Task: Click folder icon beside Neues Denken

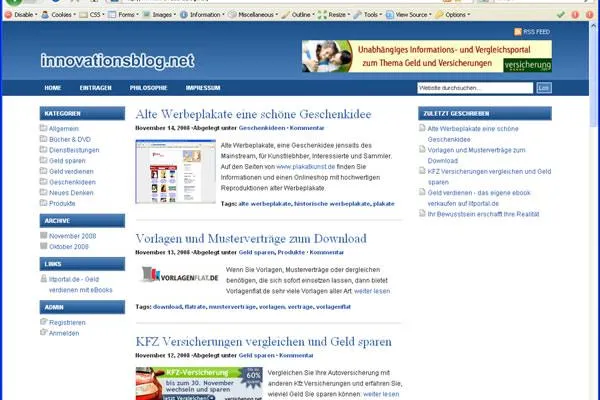Action: coord(44,192)
